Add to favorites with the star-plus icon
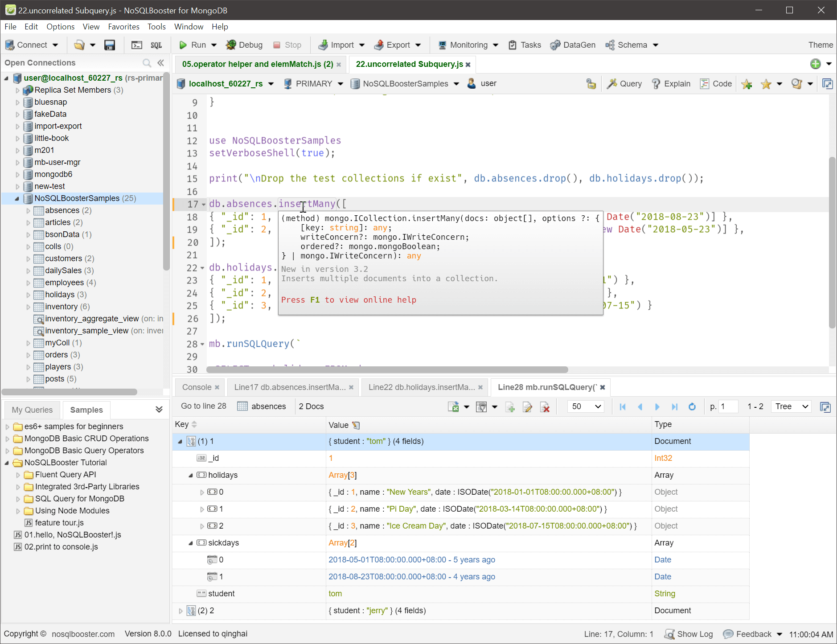The width and height of the screenshot is (837, 644). click(747, 84)
